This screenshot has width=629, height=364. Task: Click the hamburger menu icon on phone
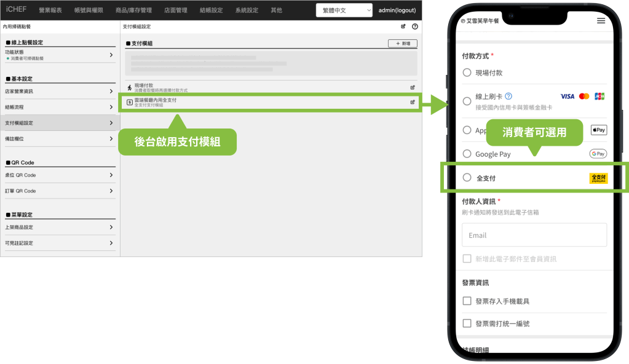tap(601, 21)
